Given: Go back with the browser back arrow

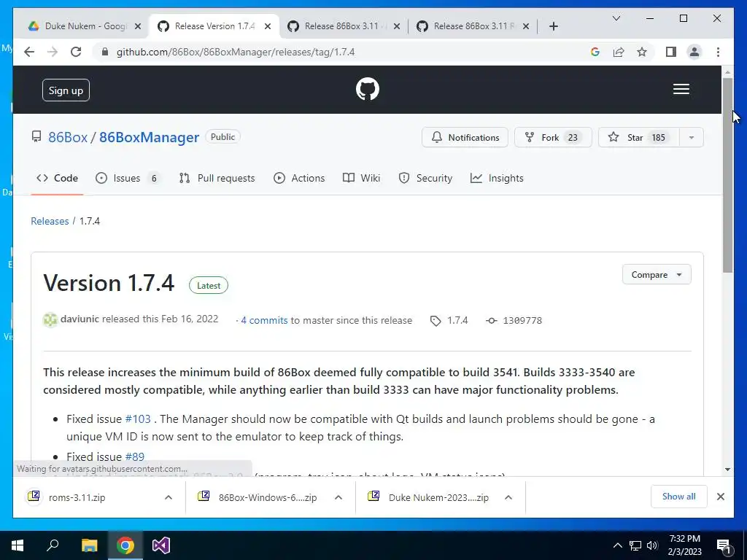Looking at the screenshot, I should (29, 52).
